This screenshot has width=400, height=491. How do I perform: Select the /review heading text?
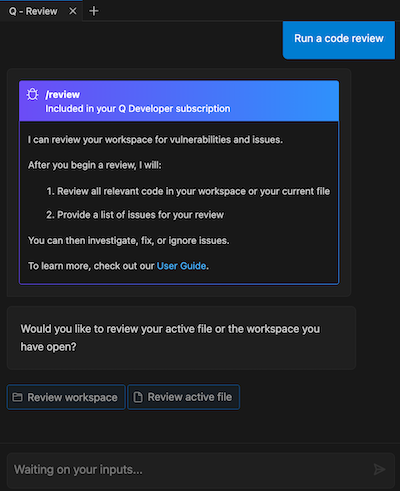pyautogui.click(x=63, y=95)
